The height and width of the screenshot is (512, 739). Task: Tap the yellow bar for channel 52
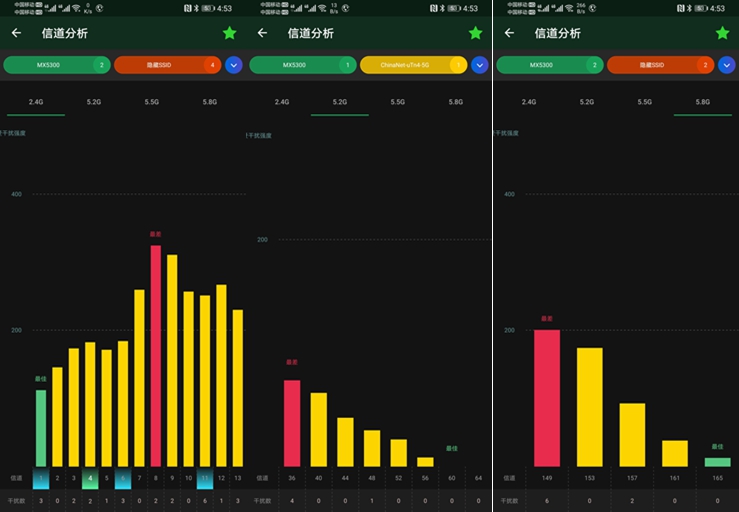[x=398, y=453]
